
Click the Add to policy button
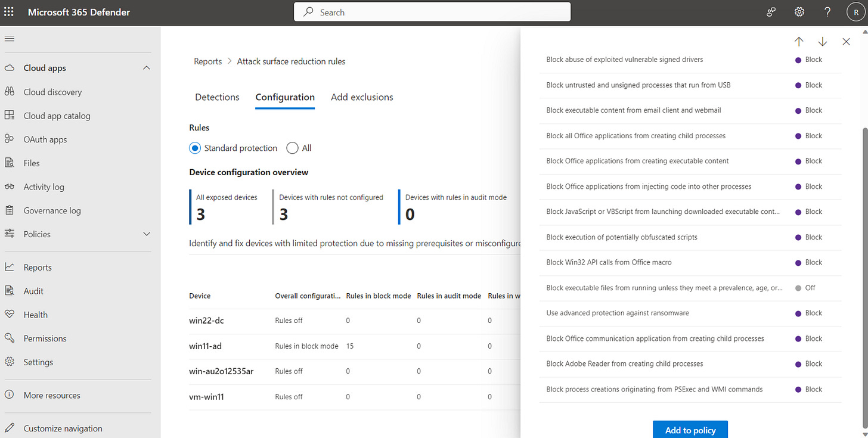[690, 430]
